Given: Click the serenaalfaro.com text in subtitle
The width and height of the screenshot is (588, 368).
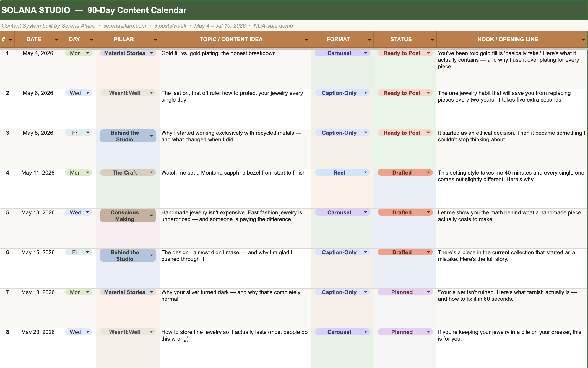Looking at the screenshot, I should [x=124, y=26].
